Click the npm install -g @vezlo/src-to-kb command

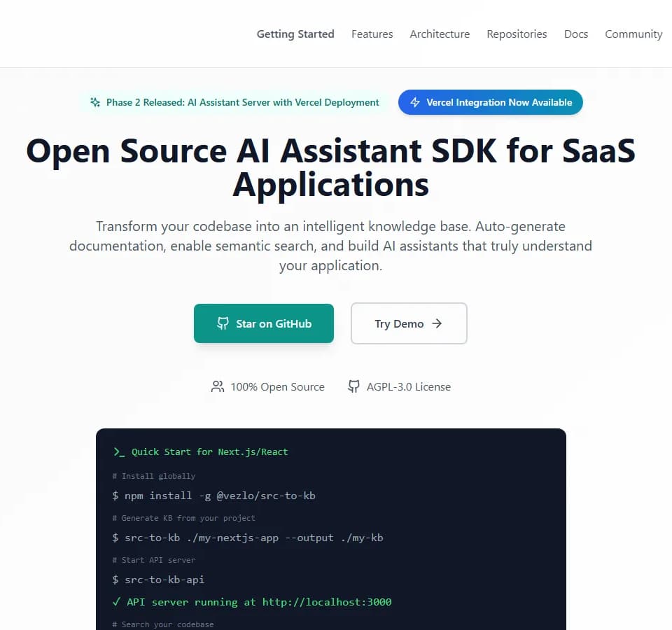[x=214, y=496]
